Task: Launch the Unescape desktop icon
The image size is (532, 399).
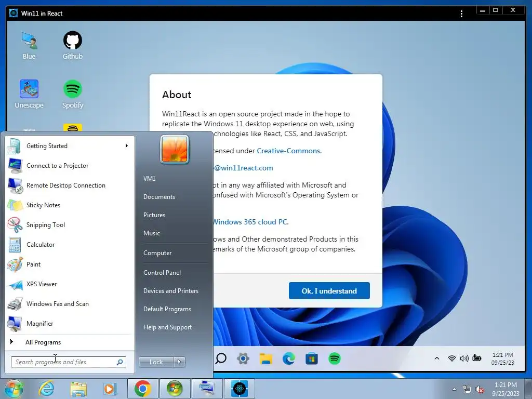Action: 29,94
